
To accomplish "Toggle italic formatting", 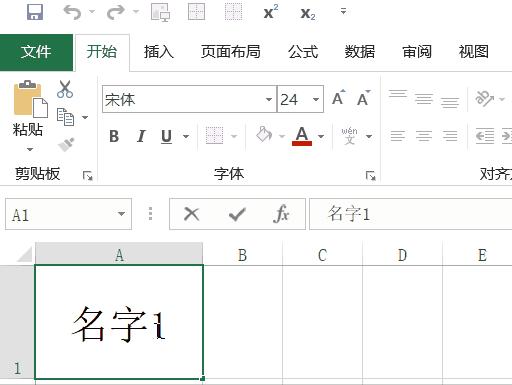I will (141, 136).
